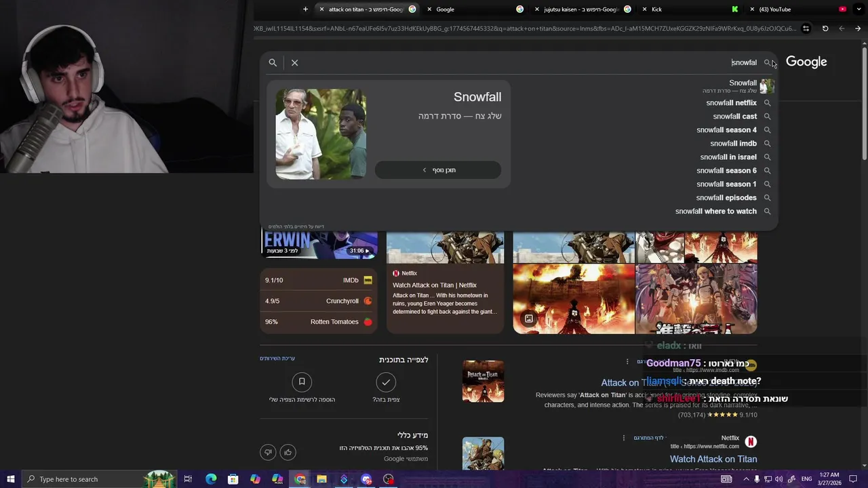Click the thumbs up button
Viewport: 868px width, 488px height.
tap(288, 452)
